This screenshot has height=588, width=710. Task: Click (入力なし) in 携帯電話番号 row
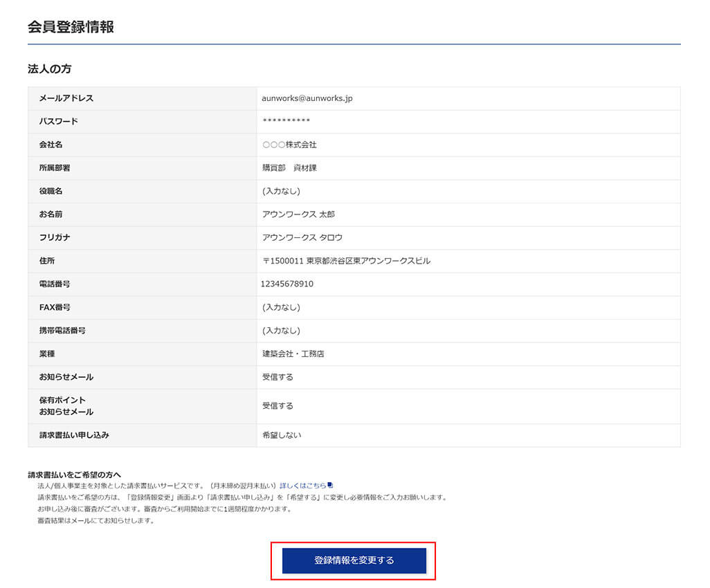click(281, 331)
